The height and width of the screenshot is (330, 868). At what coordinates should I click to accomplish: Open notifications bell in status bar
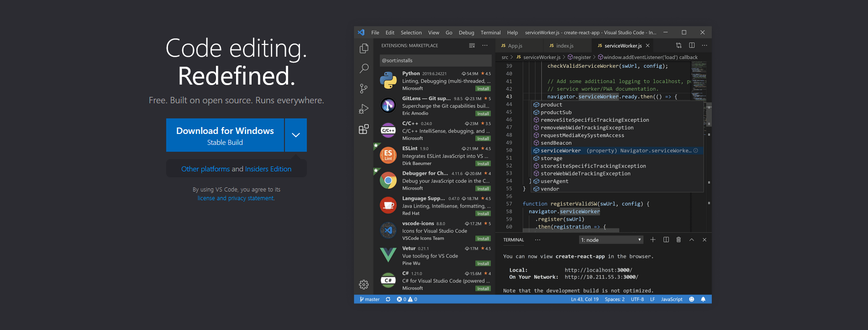[x=703, y=299]
